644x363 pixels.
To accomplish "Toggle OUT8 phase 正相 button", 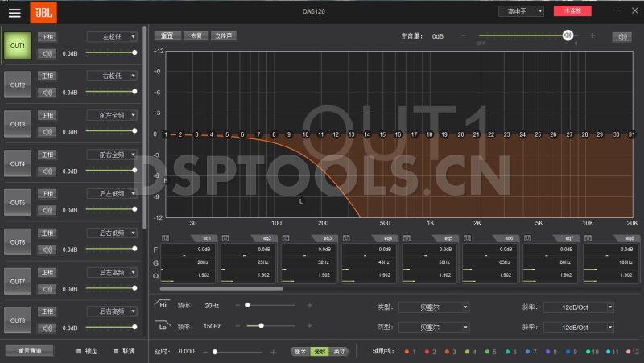I will [x=47, y=311].
